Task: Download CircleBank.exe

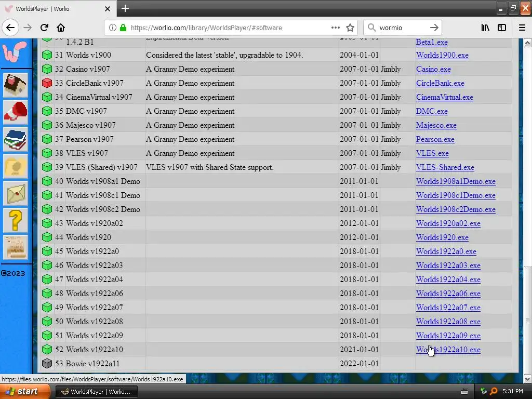Action: point(440,83)
